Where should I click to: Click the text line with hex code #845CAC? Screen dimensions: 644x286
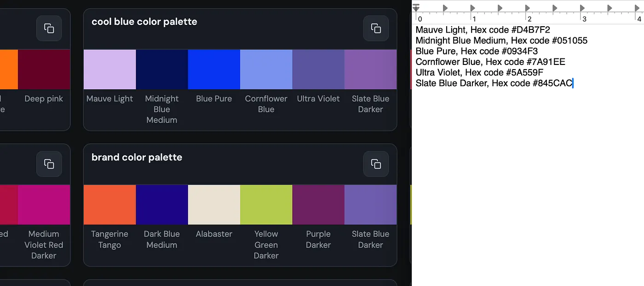(494, 83)
